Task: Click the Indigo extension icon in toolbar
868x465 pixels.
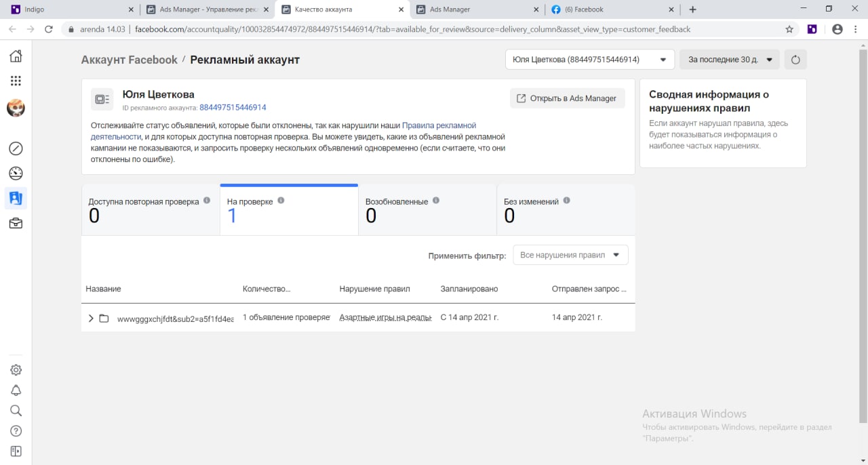Action: (x=812, y=29)
